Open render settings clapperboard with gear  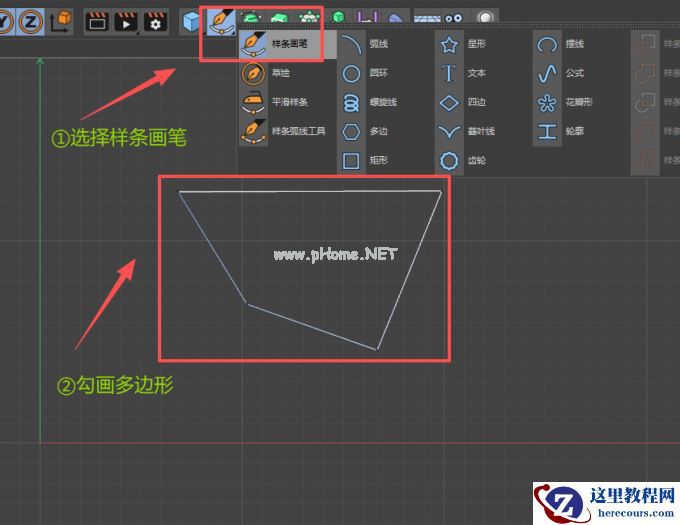[155, 22]
